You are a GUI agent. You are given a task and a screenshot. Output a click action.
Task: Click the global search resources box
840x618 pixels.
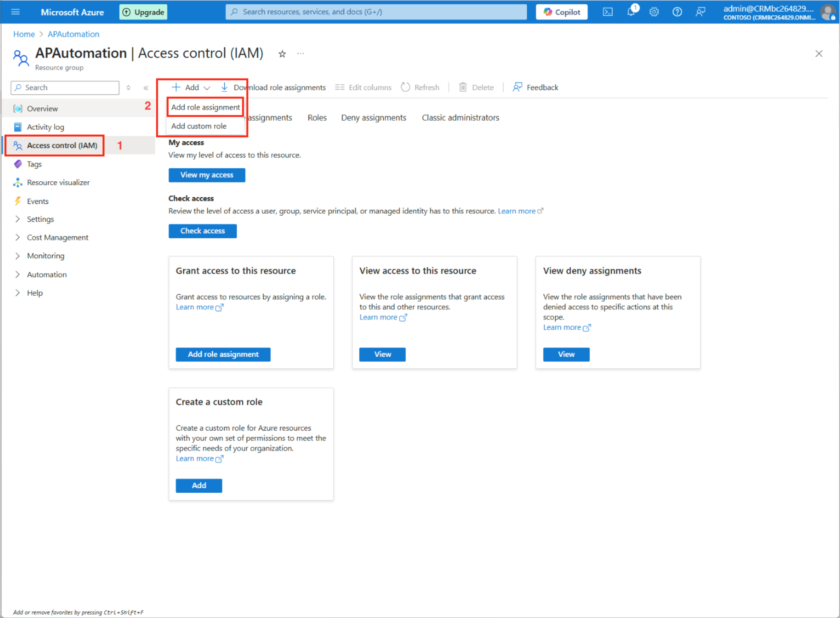coord(376,12)
